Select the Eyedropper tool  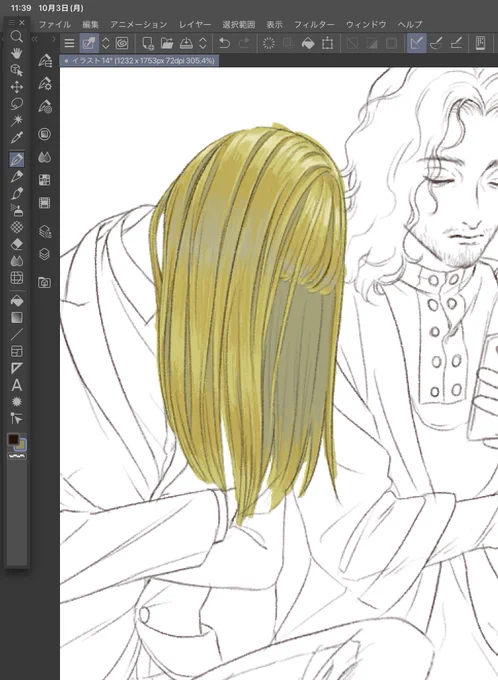pos(16,138)
